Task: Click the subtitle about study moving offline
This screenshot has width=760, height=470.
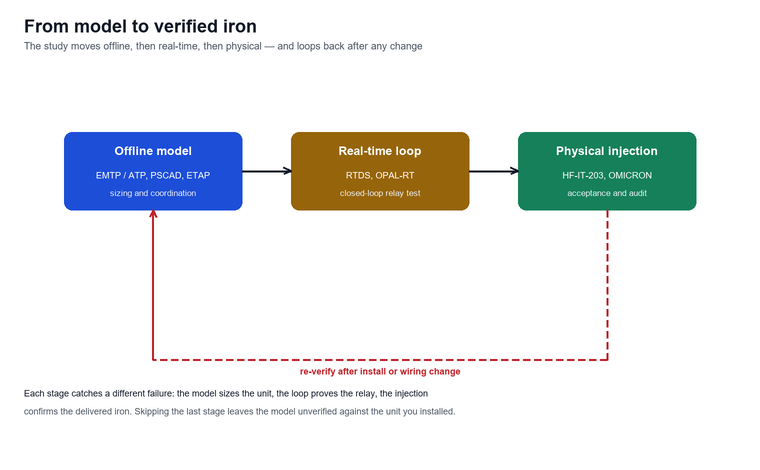Action: [223, 46]
